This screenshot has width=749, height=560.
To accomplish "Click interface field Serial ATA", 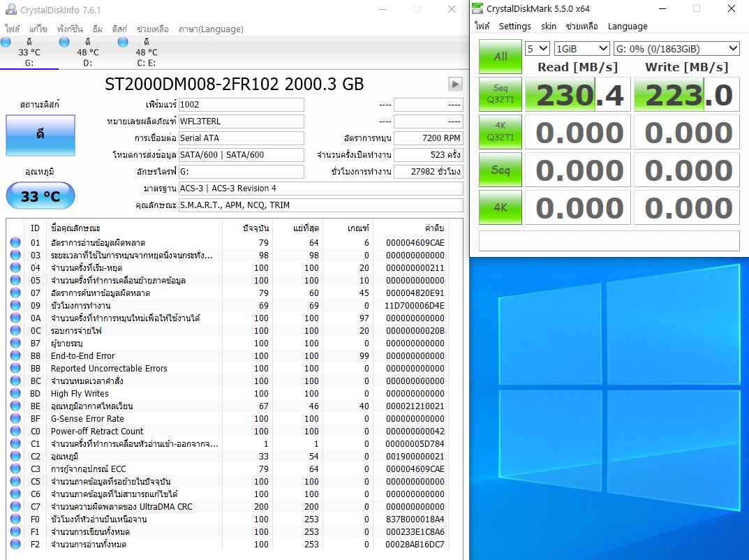I will click(242, 138).
